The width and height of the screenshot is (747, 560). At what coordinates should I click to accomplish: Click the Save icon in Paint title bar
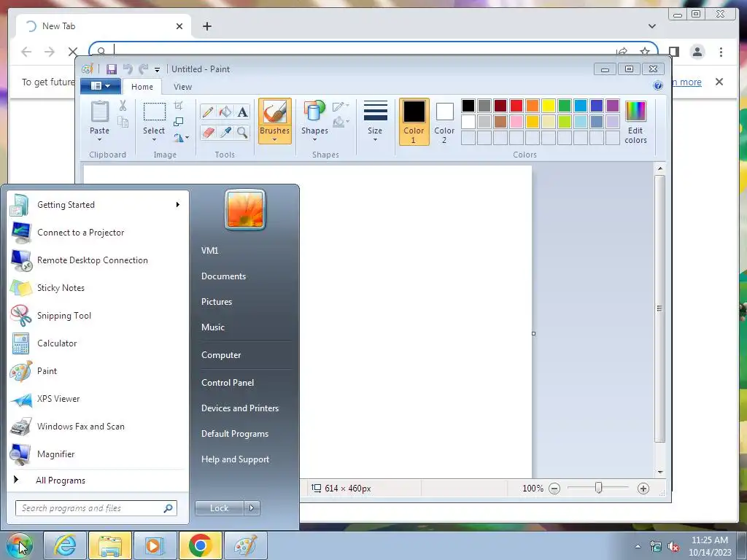[x=112, y=69]
